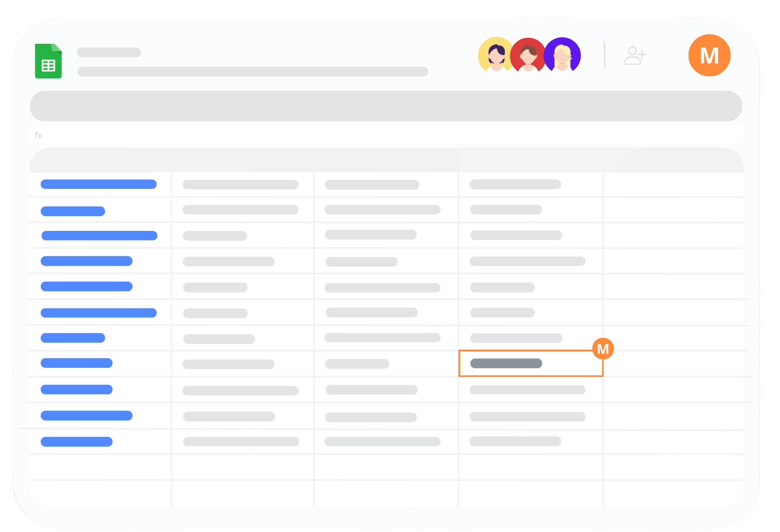This screenshot has width=780, height=532.
Task: Click the wide gray toolbar strip
Action: (386, 106)
